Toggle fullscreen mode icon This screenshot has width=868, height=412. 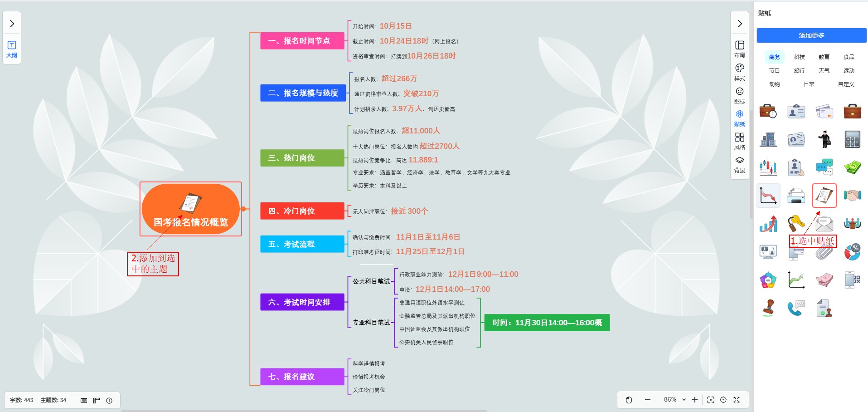coord(737,400)
